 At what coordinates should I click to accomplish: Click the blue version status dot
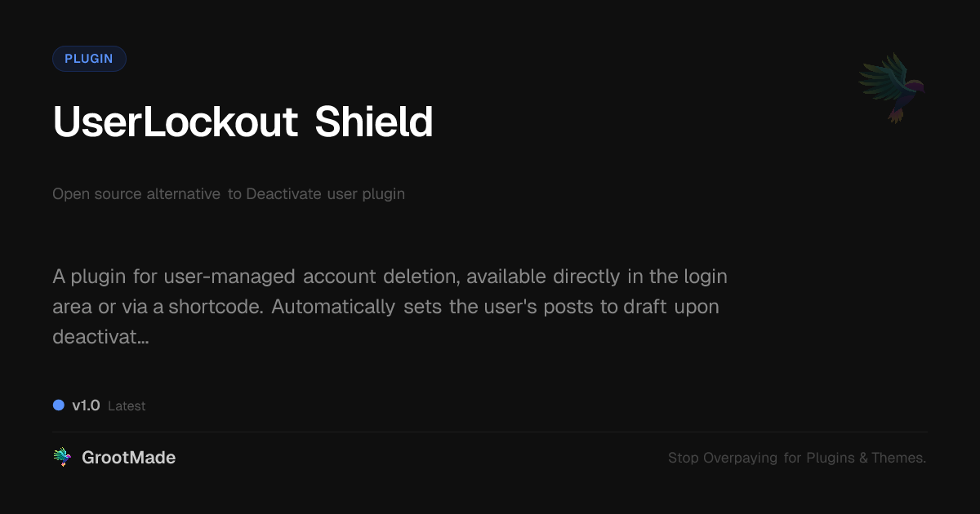(59, 405)
